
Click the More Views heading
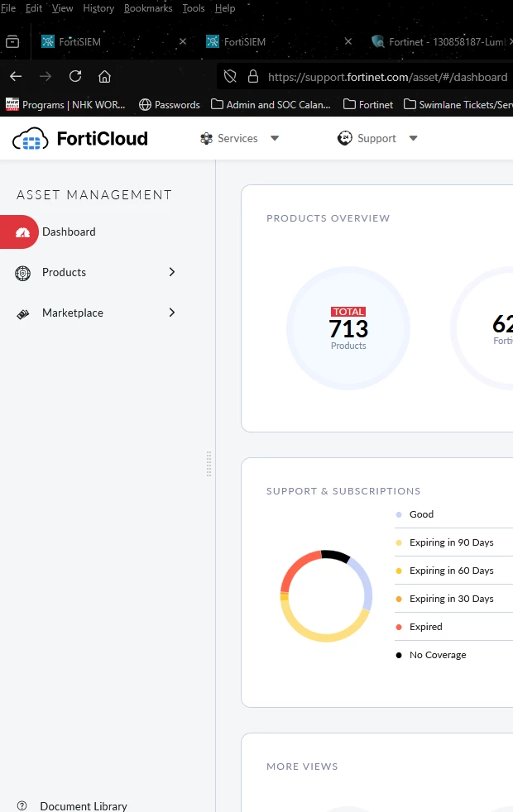302,767
